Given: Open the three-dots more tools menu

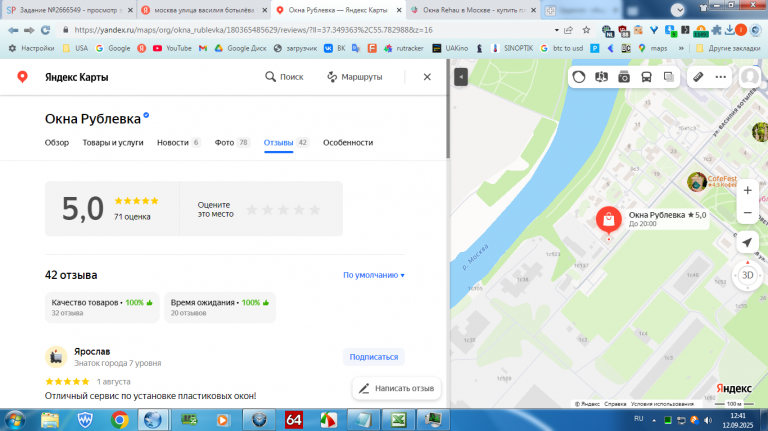Looking at the screenshot, I should pyautogui.click(x=720, y=77).
